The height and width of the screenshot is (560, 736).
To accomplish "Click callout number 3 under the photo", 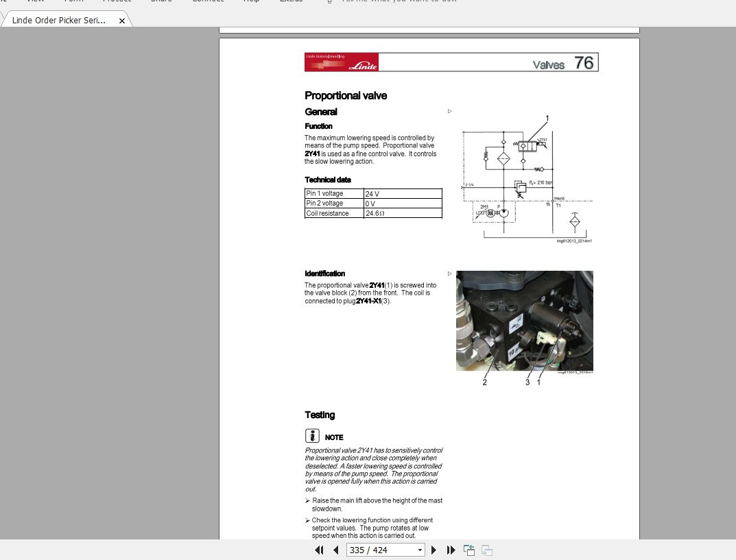I will tap(527, 382).
